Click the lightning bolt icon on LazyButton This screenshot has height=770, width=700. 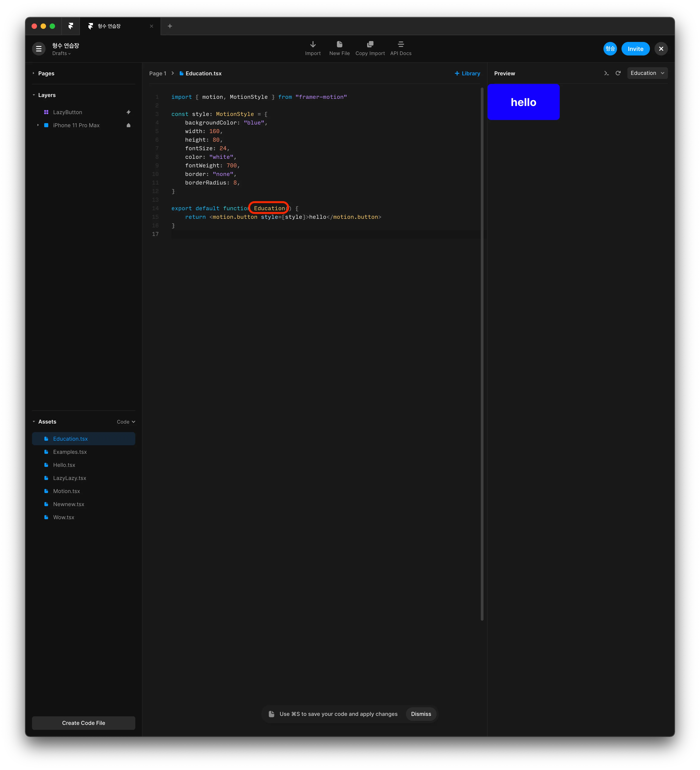click(128, 112)
